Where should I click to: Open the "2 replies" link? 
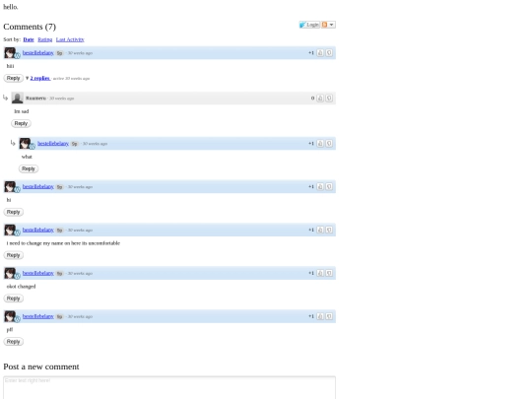point(40,78)
